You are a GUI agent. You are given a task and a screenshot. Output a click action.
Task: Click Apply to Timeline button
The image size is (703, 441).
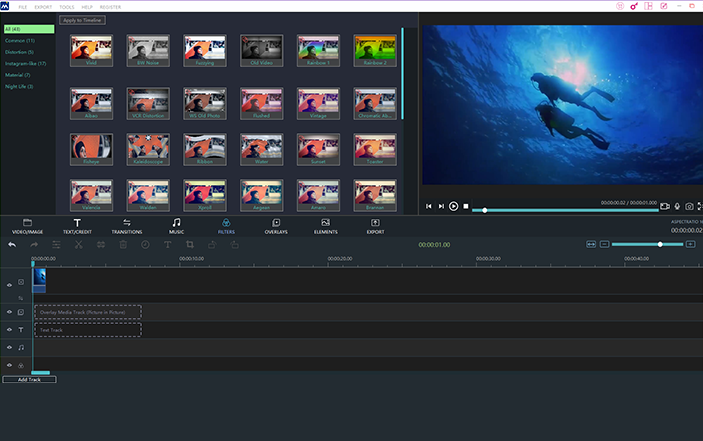(x=82, y=20)
